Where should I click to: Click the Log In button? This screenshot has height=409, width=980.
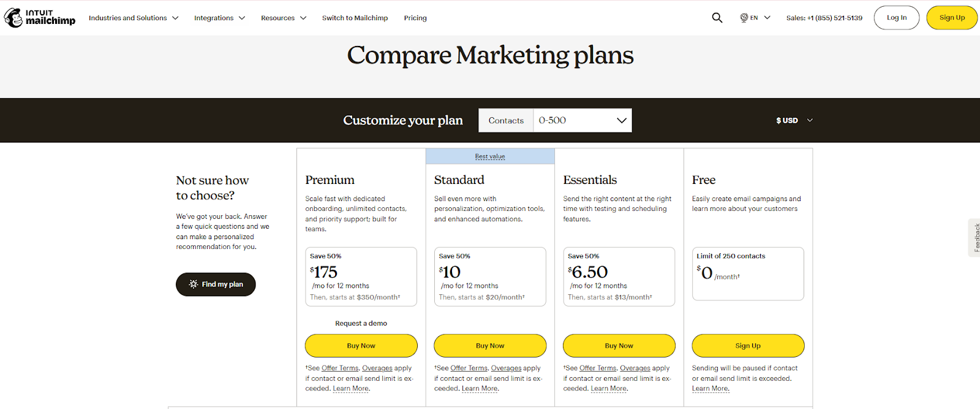[x=896, y=17]
